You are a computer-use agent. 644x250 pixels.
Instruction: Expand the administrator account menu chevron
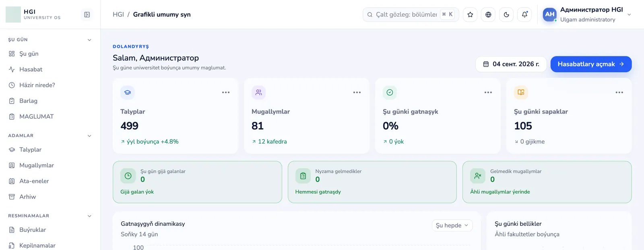click(629, 15)
